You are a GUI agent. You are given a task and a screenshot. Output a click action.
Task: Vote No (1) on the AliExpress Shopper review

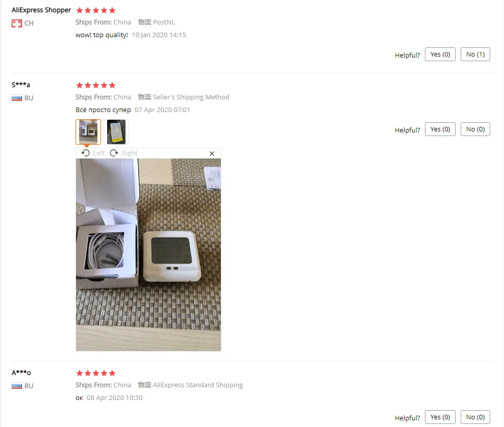(475, 54)
